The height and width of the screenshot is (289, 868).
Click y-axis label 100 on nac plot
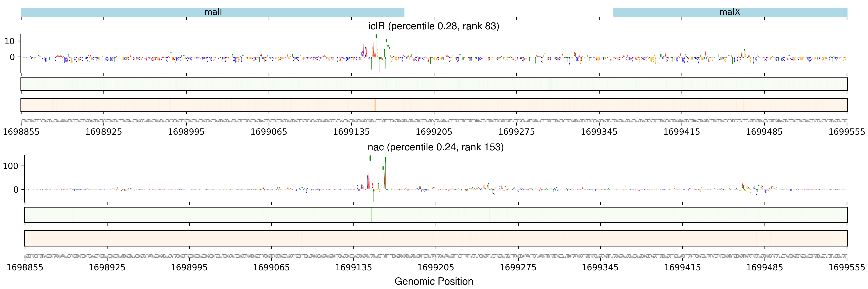pyautogui.click(x=10, y=166)
